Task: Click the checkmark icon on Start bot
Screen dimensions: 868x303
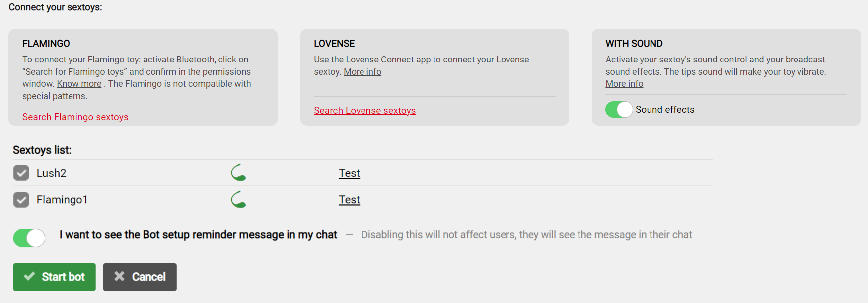Action: tap(29, 276)
